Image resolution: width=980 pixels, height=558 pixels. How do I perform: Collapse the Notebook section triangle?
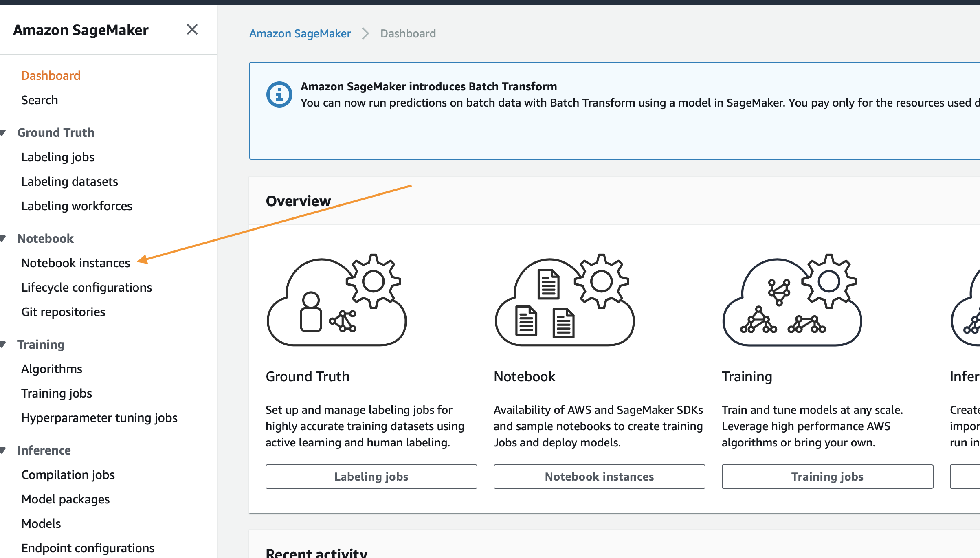[x=3, y=238]
